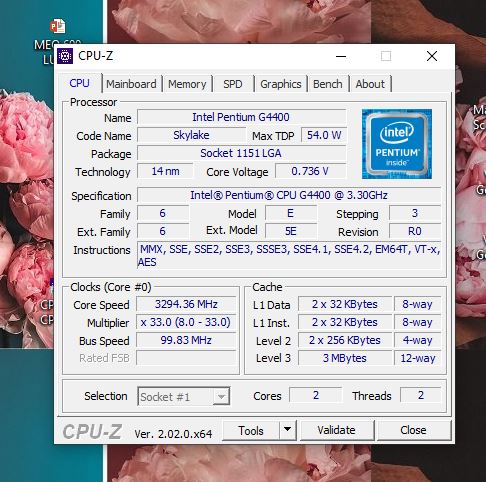Minimize the CPU-Z window
486x482 pixels.
(x=341, y=56)
